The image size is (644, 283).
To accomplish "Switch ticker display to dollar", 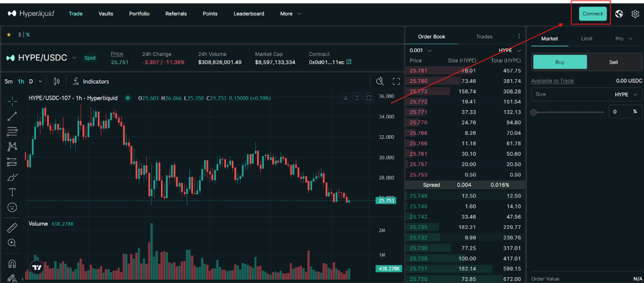I will [x=19, y=35].
